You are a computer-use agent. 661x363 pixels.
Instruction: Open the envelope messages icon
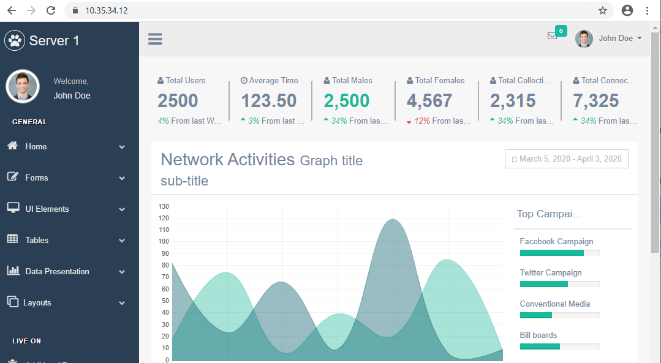pos(552,35)
